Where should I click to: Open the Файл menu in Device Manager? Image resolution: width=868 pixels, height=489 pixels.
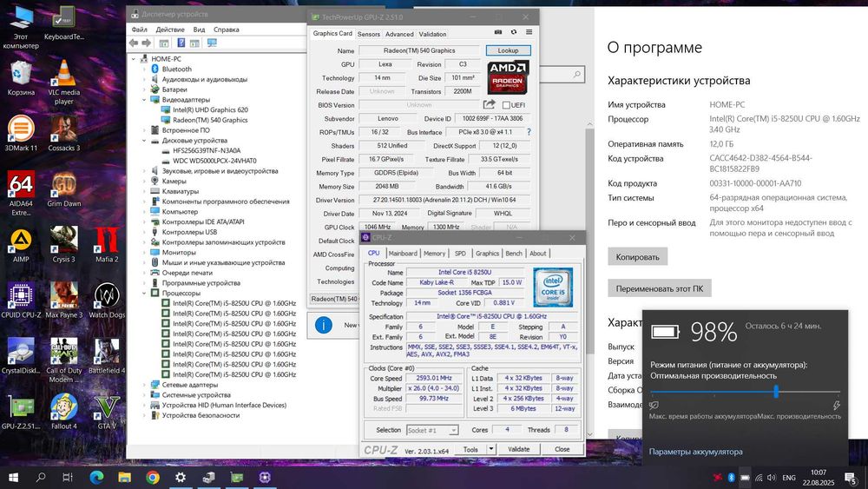(140, 30)
